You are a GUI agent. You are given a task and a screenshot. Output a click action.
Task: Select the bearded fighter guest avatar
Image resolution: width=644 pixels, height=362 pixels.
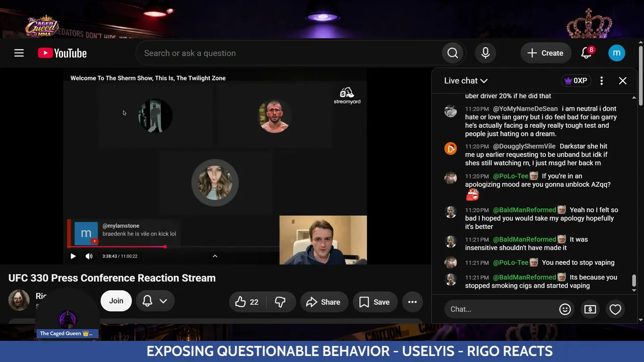click(x=274, y=116)
